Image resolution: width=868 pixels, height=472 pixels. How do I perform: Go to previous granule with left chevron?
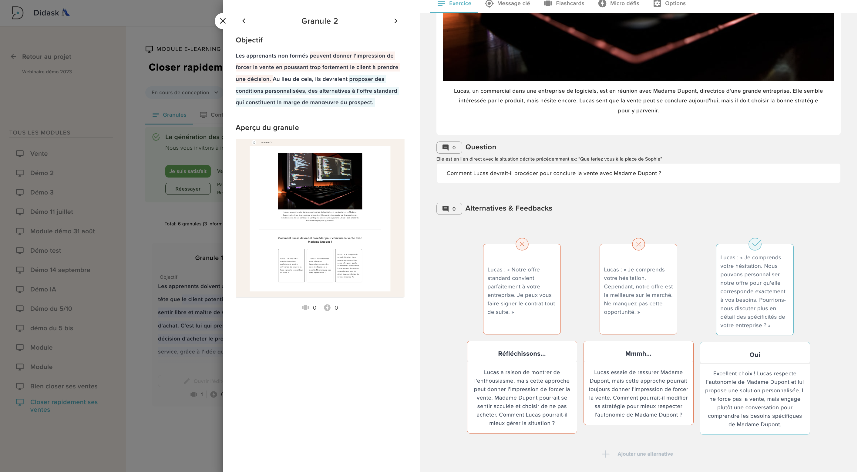pyautogui.click(x=244, y=21)
